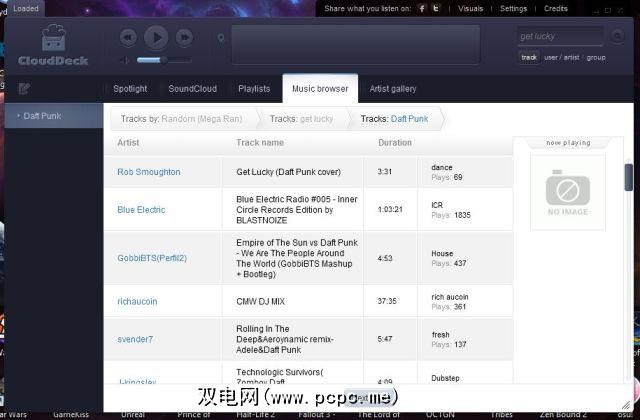Click the window resize grip

click(626, 405)
